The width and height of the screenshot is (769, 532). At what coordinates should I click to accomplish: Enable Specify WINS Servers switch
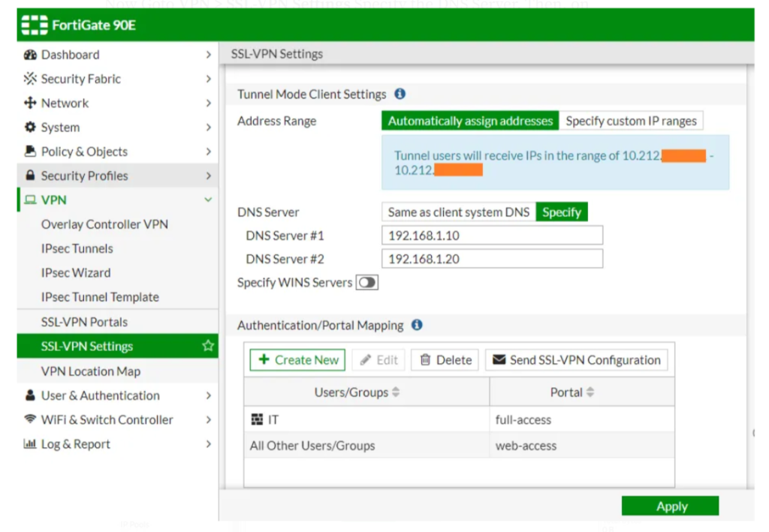[x=366, y=283]
